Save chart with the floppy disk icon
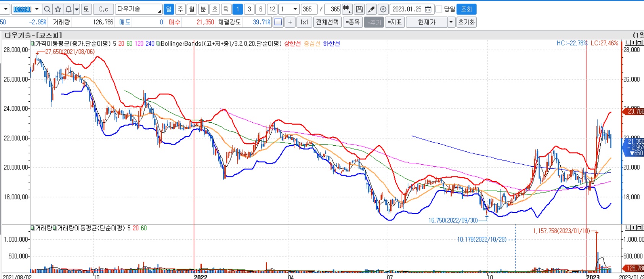This screenshot has width=644, height=279. point(359,9)
